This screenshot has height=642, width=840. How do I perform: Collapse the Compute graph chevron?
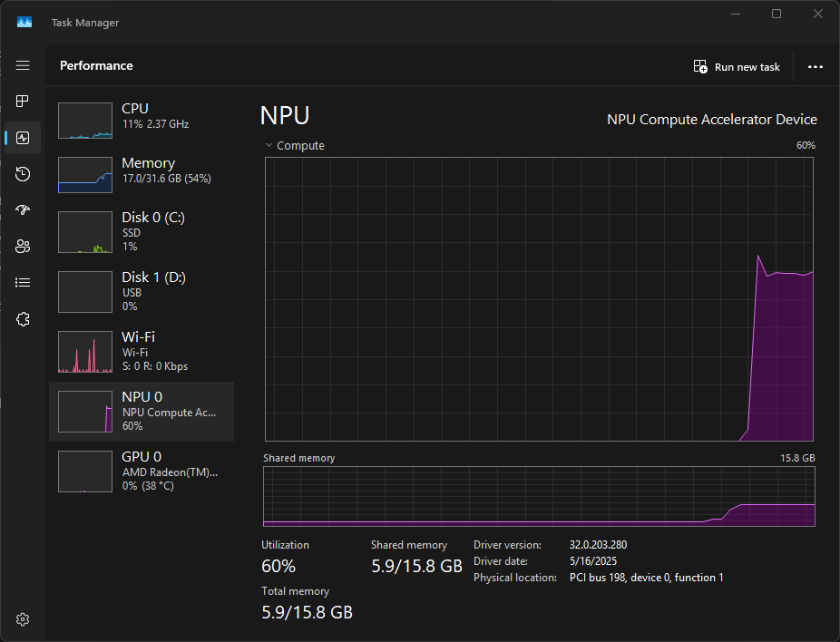pyautogui.click(x=269, y=145)
